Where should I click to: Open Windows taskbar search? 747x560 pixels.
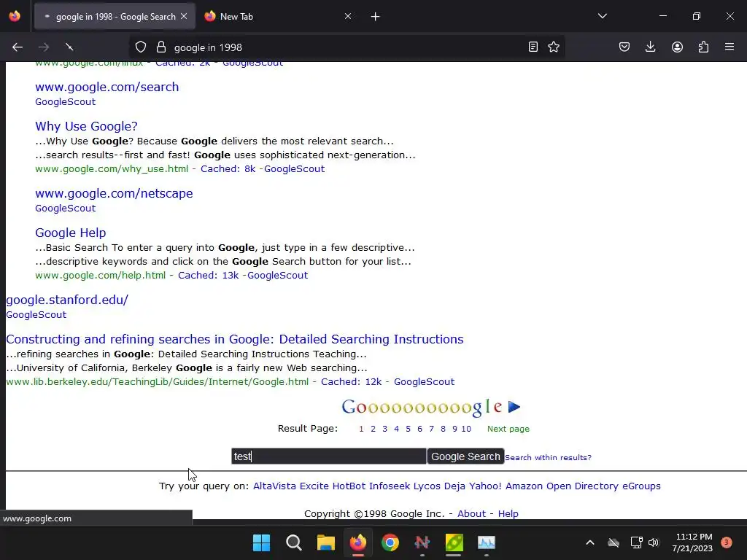[293, 542]
